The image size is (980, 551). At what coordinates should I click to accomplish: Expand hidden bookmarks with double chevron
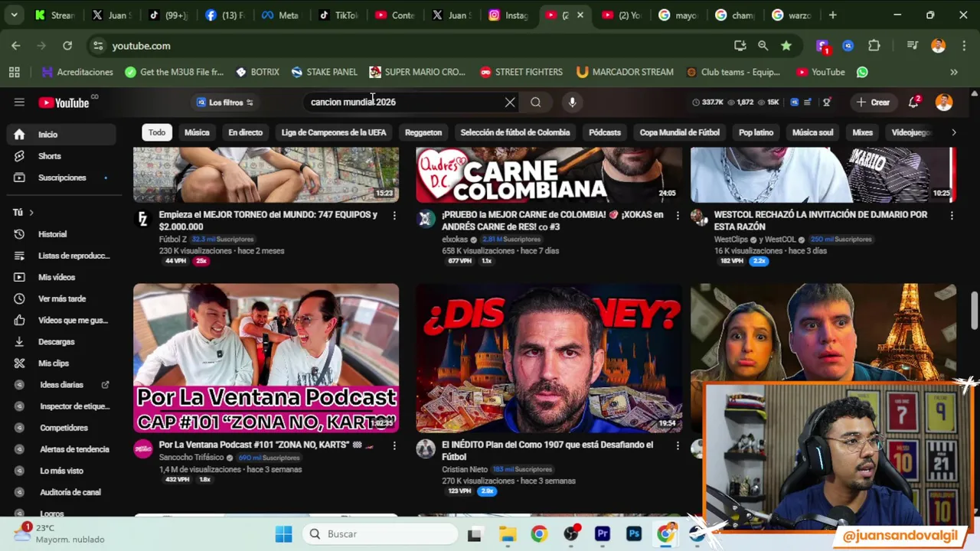pos(954,72)
